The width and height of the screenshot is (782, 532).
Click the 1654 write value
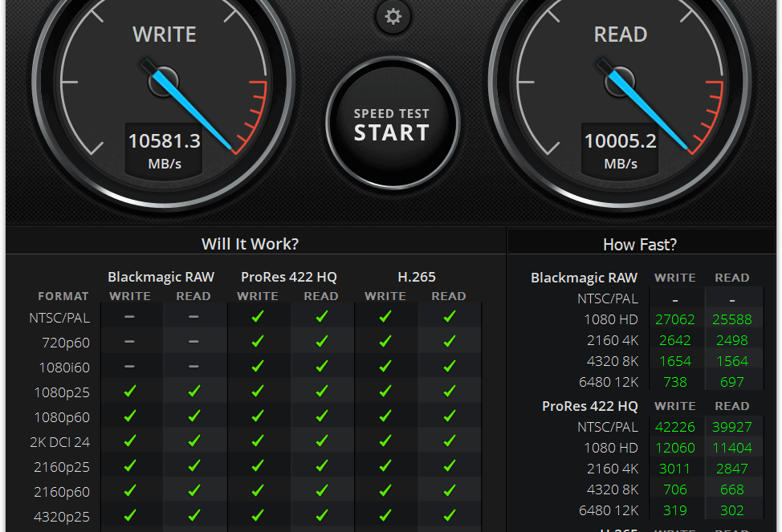pyautogui.click(x=674, y=361)
